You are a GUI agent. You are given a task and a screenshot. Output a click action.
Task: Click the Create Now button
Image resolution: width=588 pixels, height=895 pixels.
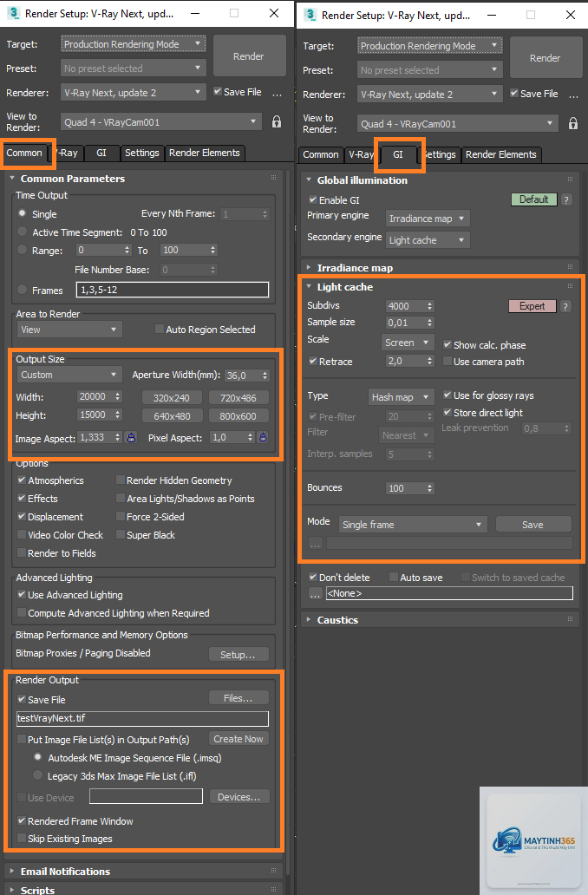point(238,739)
